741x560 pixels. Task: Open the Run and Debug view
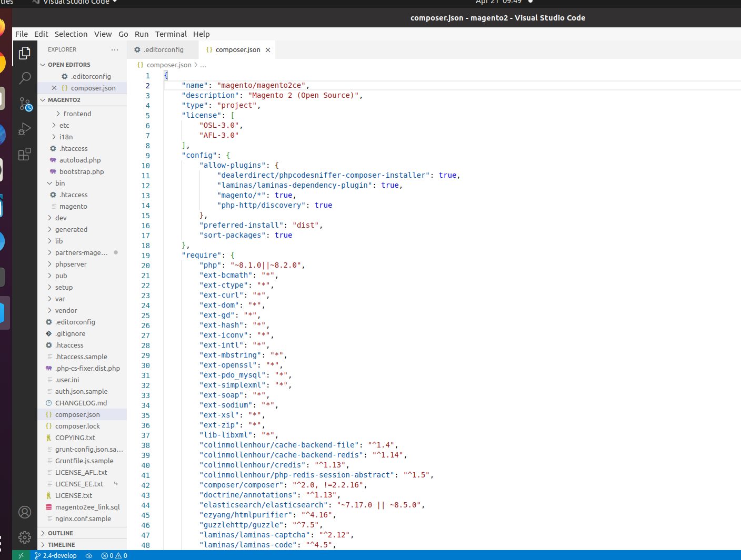point(25,129)
